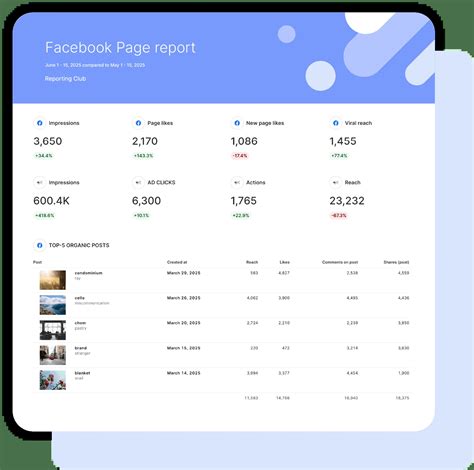Select the 1,086 new page likes value
This screenshot has width=474, height=470.
[244, 141]
